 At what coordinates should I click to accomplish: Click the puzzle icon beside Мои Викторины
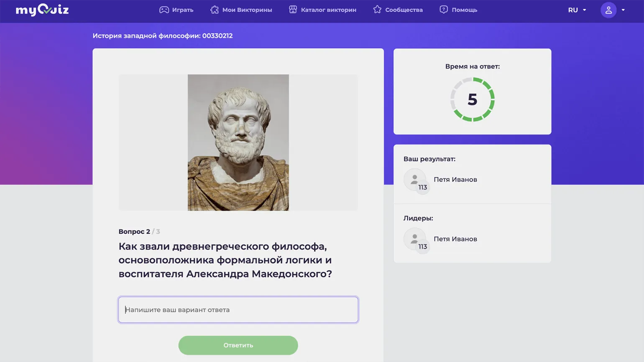pos(215,10)
